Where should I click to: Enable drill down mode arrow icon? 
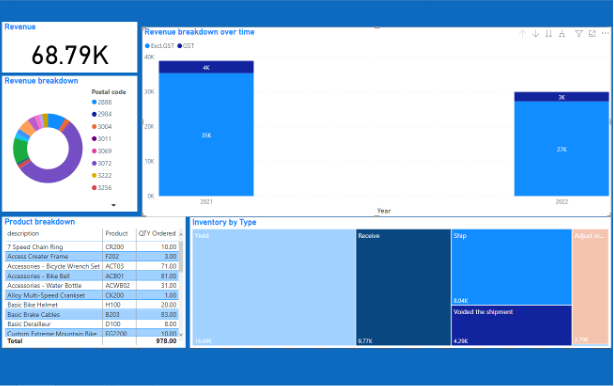click(x=535, y=34)
